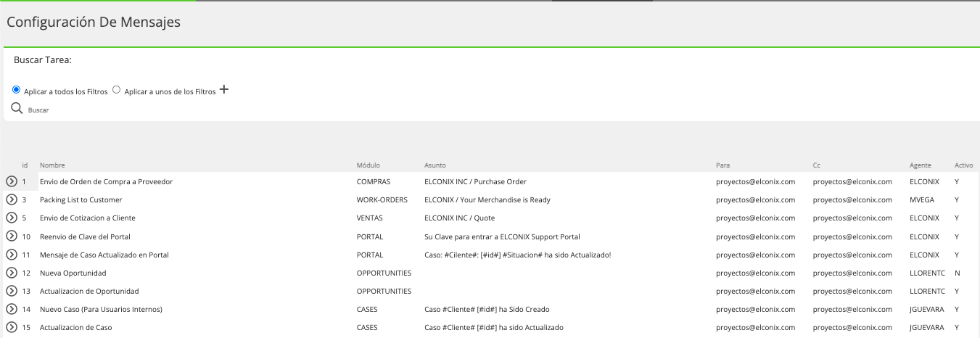Sort by the Activo column header

[x=964, y=165]
